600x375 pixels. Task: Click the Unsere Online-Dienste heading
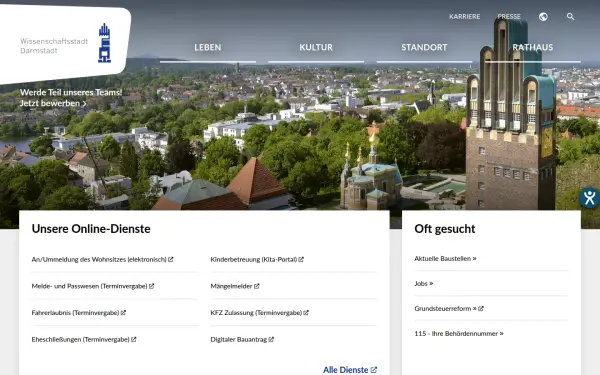point(91,228)
